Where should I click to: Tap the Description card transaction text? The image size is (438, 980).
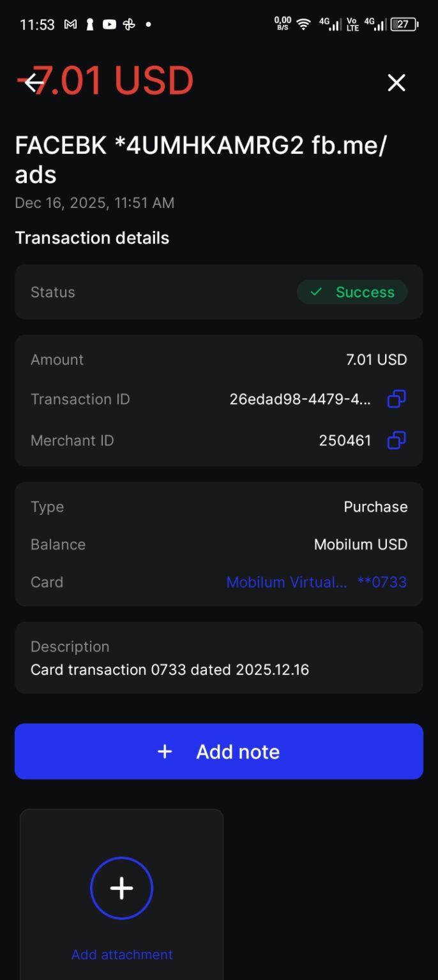coord(170,670)
